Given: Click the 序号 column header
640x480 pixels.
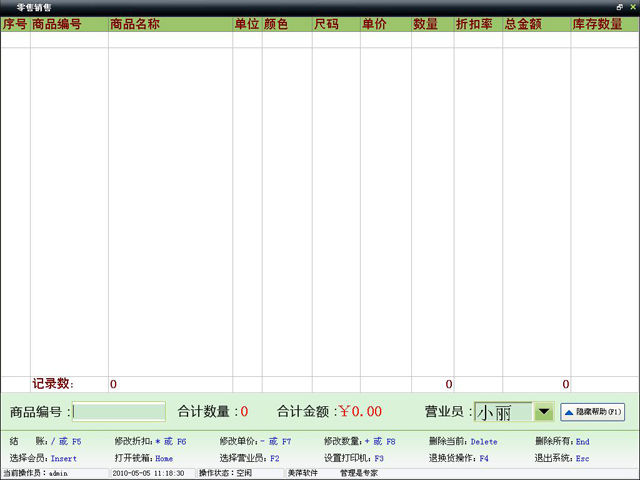Looking at the screenshot, I should click(x=15, y=23).
